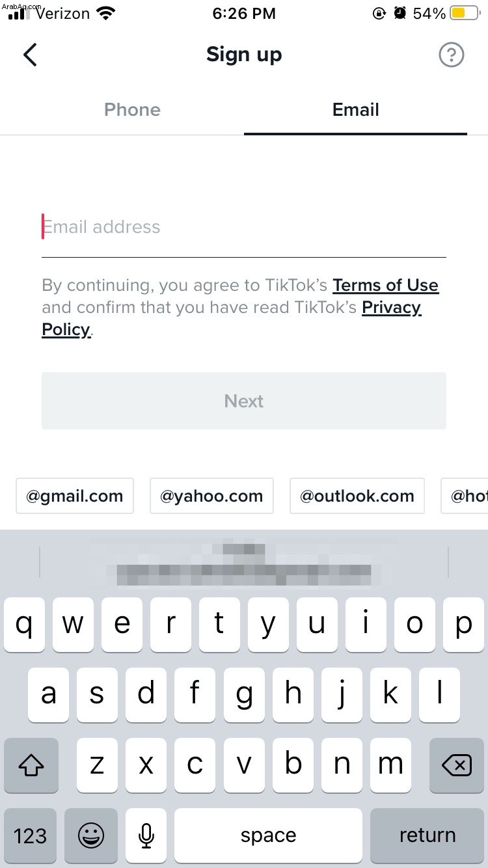
Task: Switch to the 123 numeric keyboard
Action: [x=31, y=835]
